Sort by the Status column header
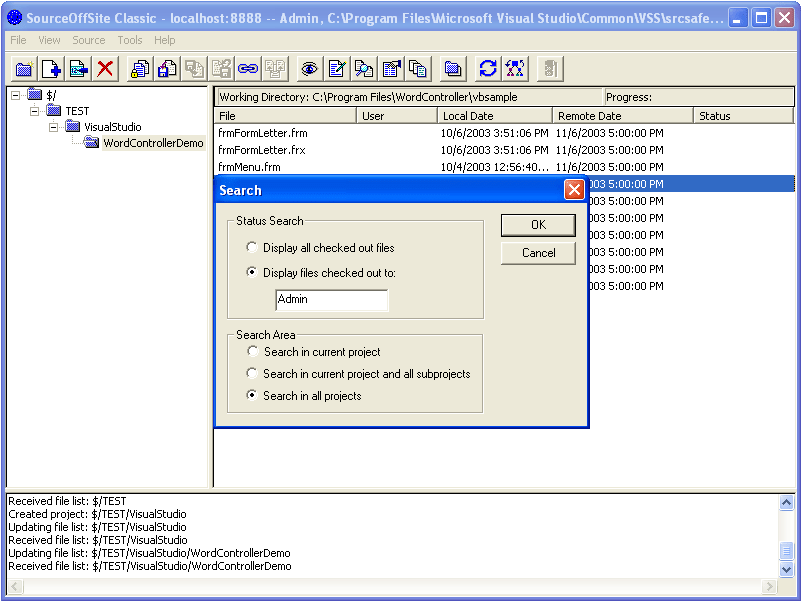Screen dimensions: 805x604 coord(743,116)
